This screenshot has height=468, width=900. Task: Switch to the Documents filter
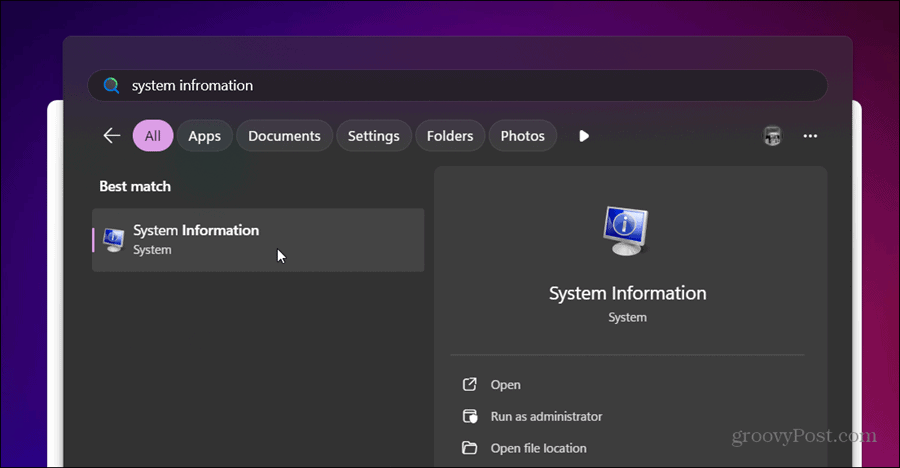coord(284,136)
